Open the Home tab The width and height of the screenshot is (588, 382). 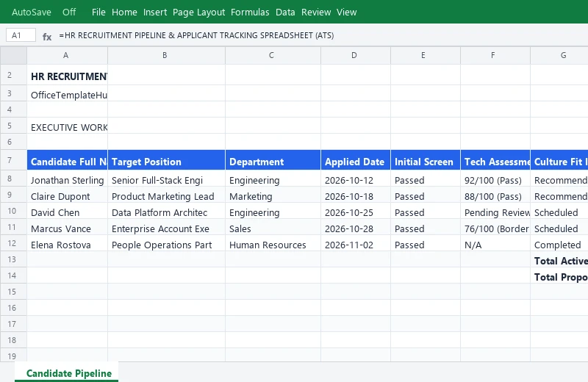124,12
